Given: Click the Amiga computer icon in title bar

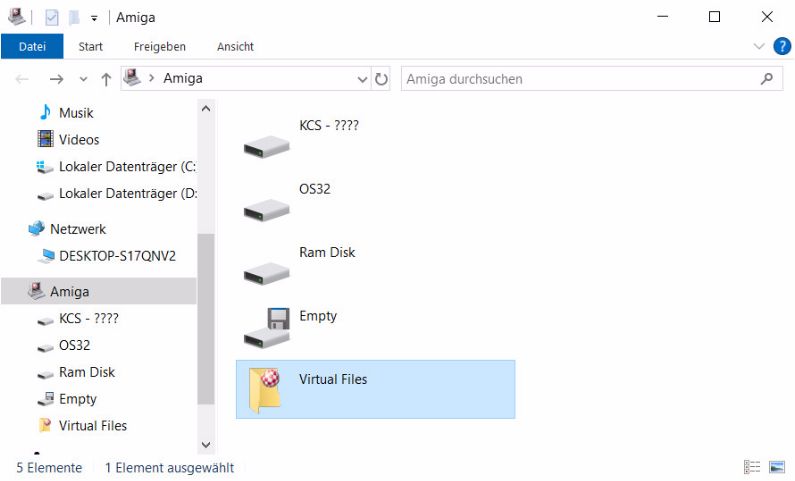Looking at the screenshot, I should point(16,17).
